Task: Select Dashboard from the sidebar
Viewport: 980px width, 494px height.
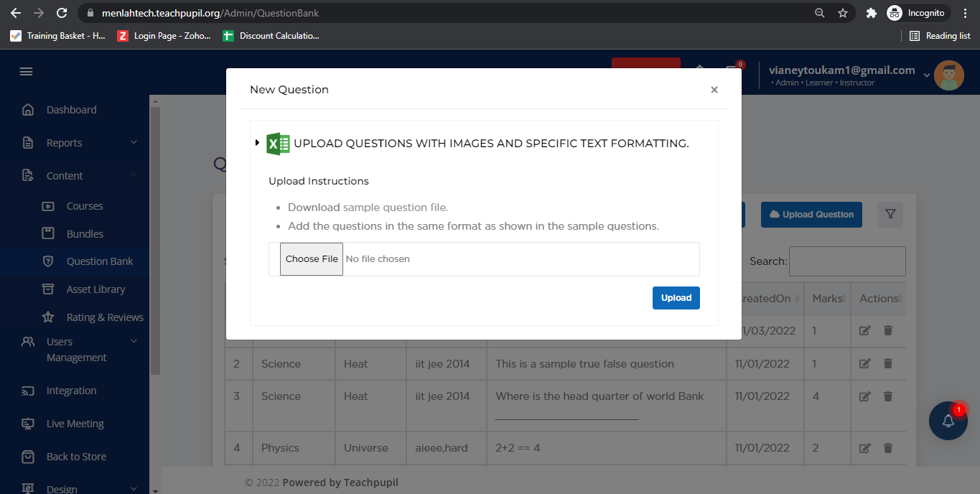Action: tap(71, 110)
